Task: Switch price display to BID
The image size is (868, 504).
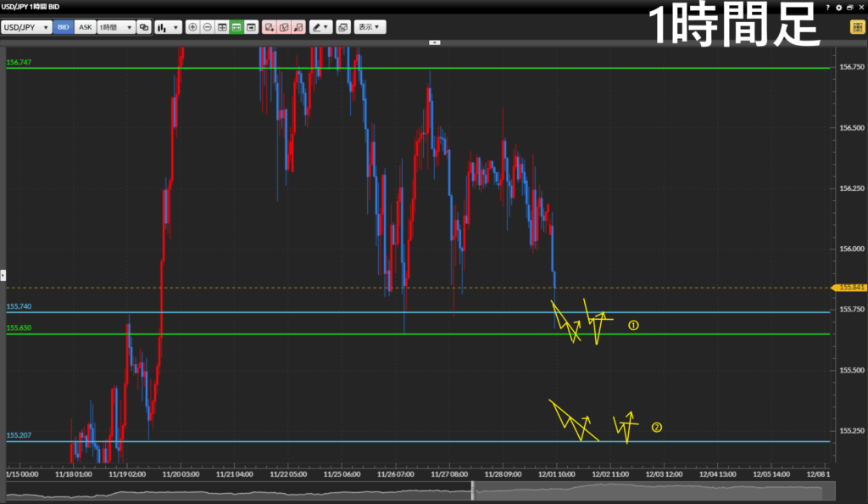Action: click(x=64, y=27)
